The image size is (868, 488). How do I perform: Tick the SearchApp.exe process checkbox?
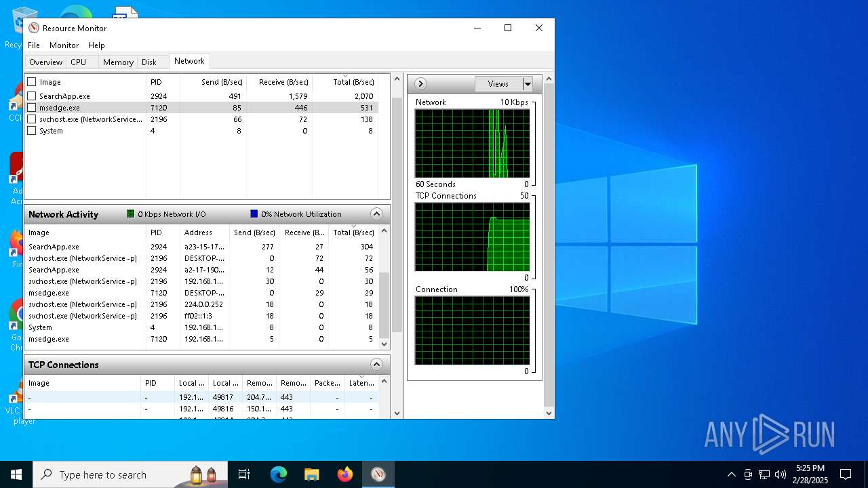tap(31, 96)
